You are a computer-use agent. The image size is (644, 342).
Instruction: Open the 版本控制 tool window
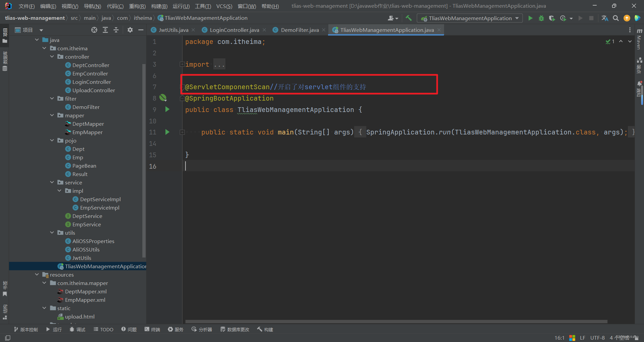click(x=26, y=330)
